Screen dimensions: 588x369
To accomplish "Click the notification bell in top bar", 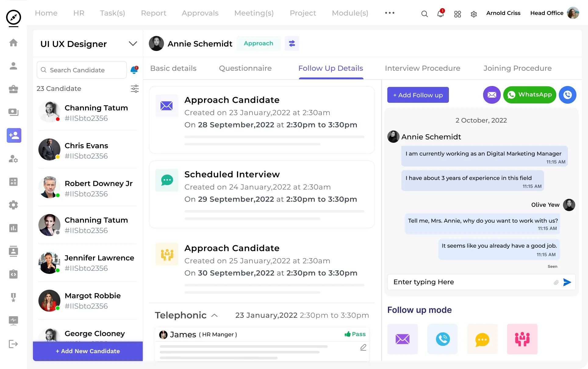I will [x=440, y=13].
